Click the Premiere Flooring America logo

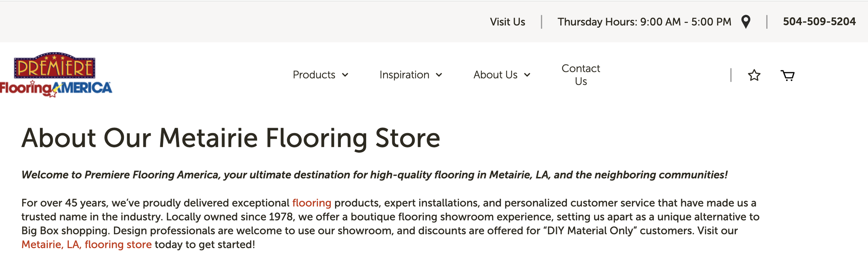56,75
